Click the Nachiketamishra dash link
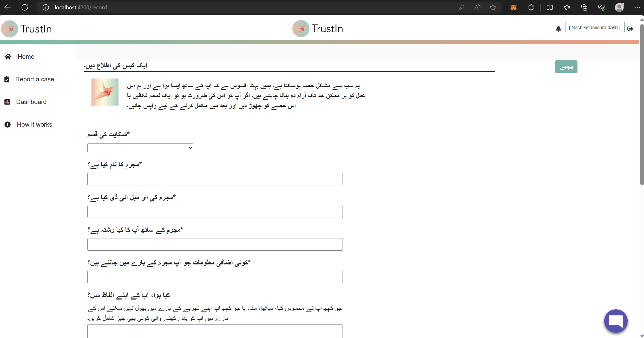This screenshot has width=644, height=338. (595, 27)
